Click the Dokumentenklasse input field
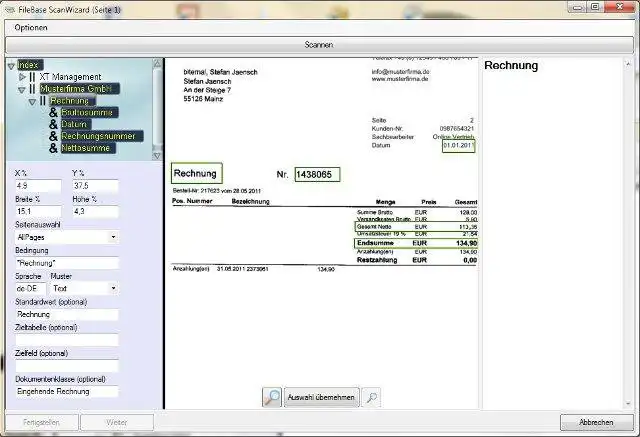Viewport: 640px width, 437px height. point(67,391)
